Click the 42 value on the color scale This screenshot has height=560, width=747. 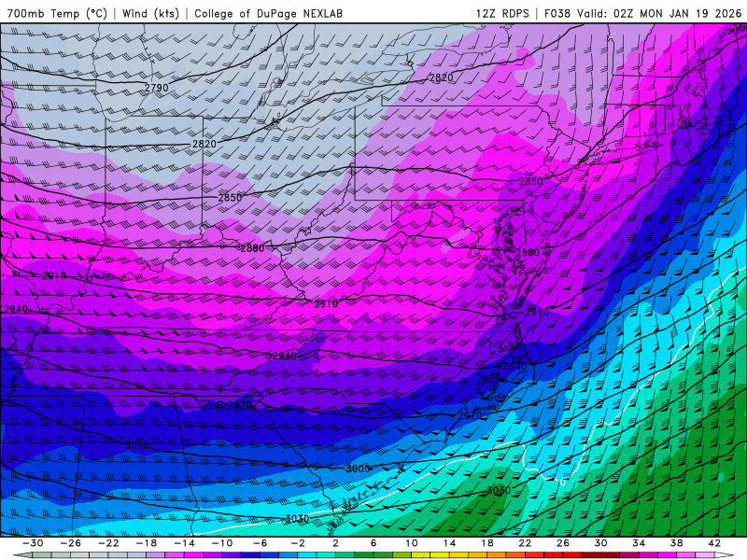tap(714, 543)
